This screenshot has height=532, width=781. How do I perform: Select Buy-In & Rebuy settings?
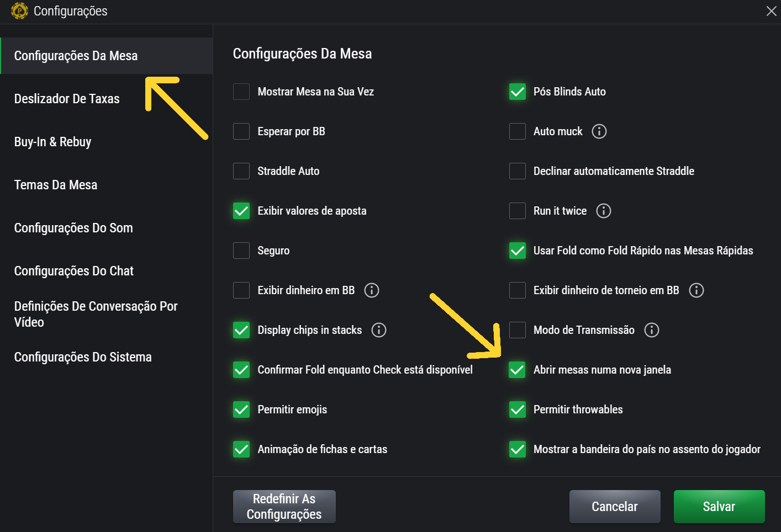[x=53, y=142]
